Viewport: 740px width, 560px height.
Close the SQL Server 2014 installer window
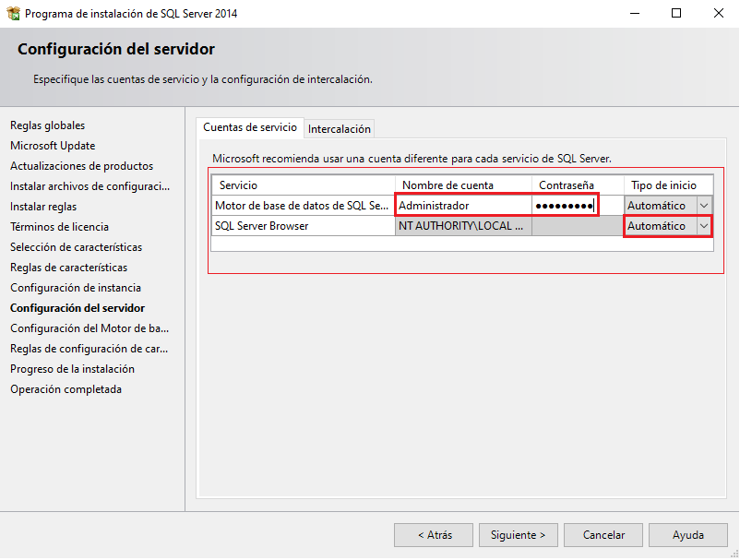718,13
